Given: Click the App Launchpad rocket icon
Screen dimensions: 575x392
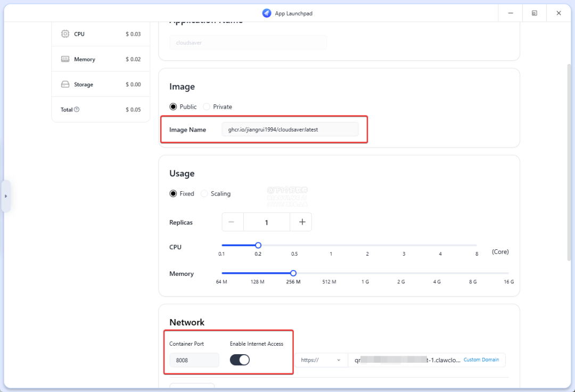Looking at the screenshot, I should tap(267, 13).
